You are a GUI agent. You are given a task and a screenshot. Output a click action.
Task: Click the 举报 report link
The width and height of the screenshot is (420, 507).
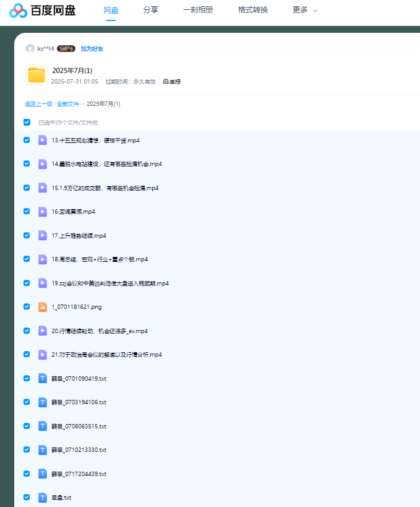pos(172,82)
